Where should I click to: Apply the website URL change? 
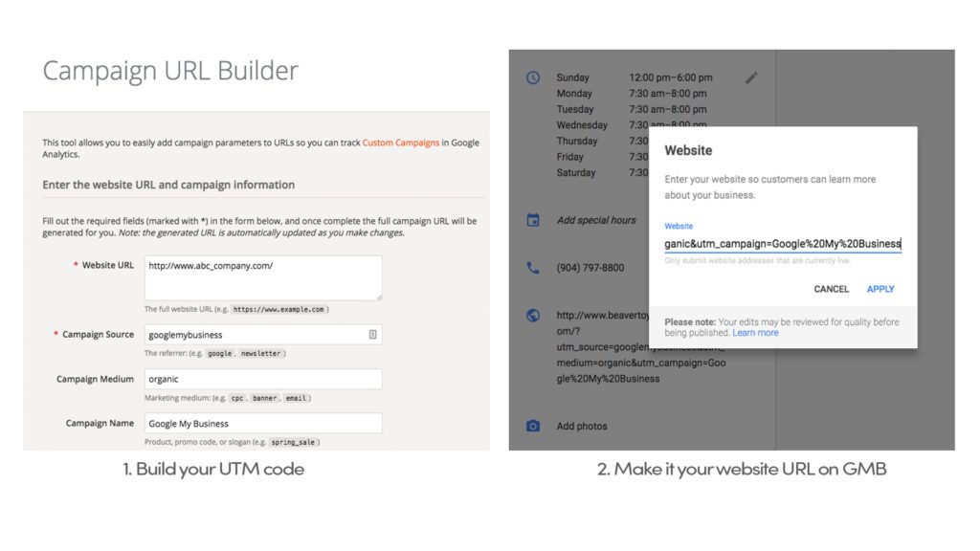click(x=880, y=289)
